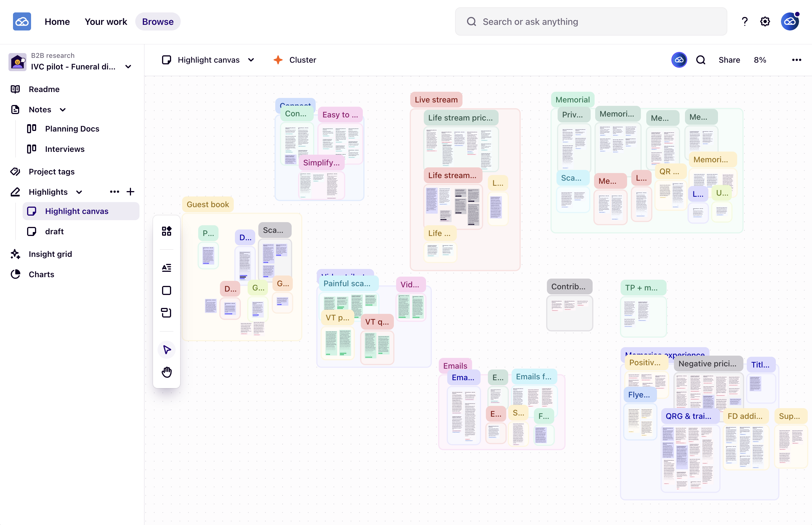Open the canvas three-dot options menu
Screen dimensions: 812x525
point(796,60)
